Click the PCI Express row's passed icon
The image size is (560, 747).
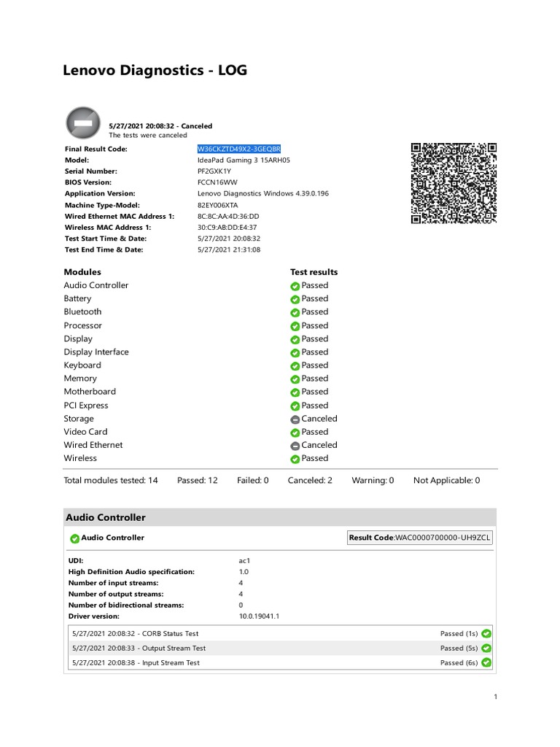point(295,406)
